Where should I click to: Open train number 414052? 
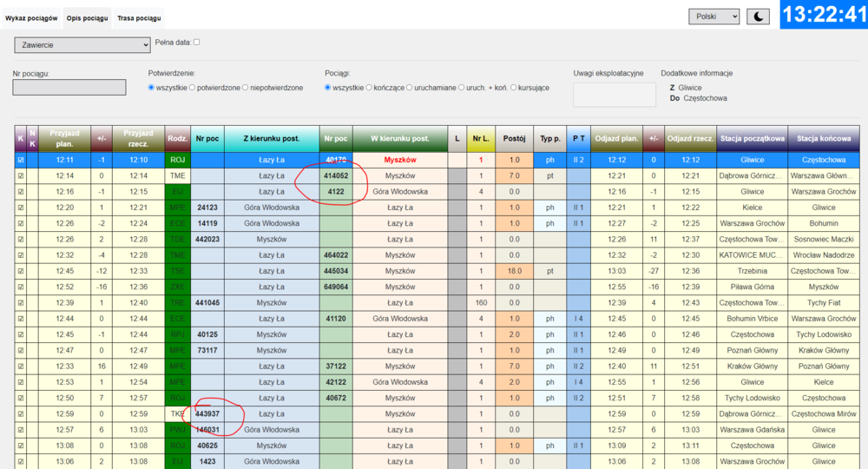336,175
